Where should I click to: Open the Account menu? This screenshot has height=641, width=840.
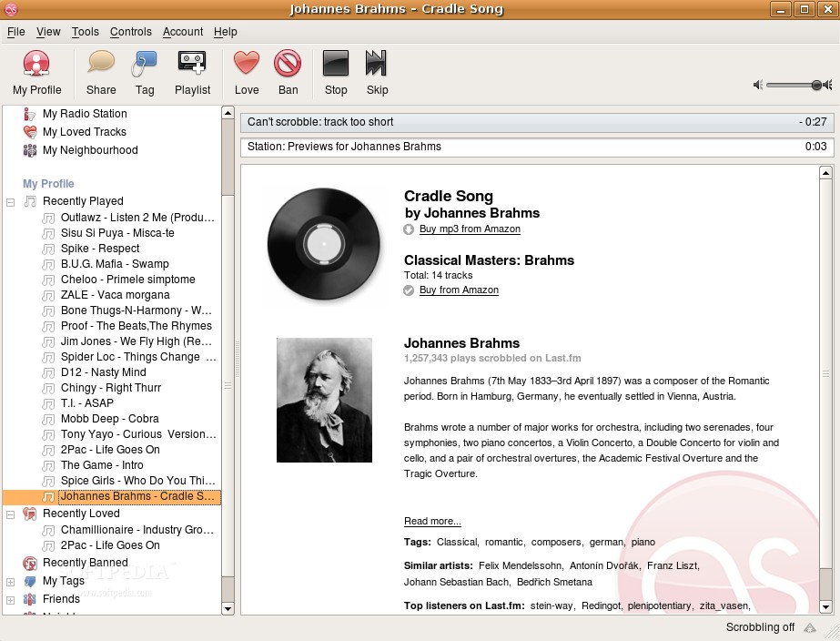click(x=183, y=32)
